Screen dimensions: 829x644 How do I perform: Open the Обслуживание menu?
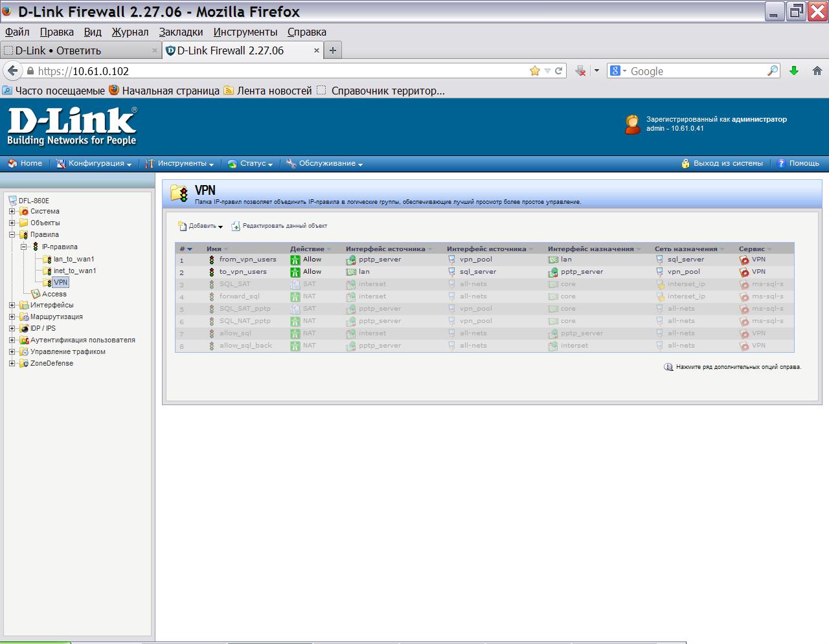[x=324, y=164]
